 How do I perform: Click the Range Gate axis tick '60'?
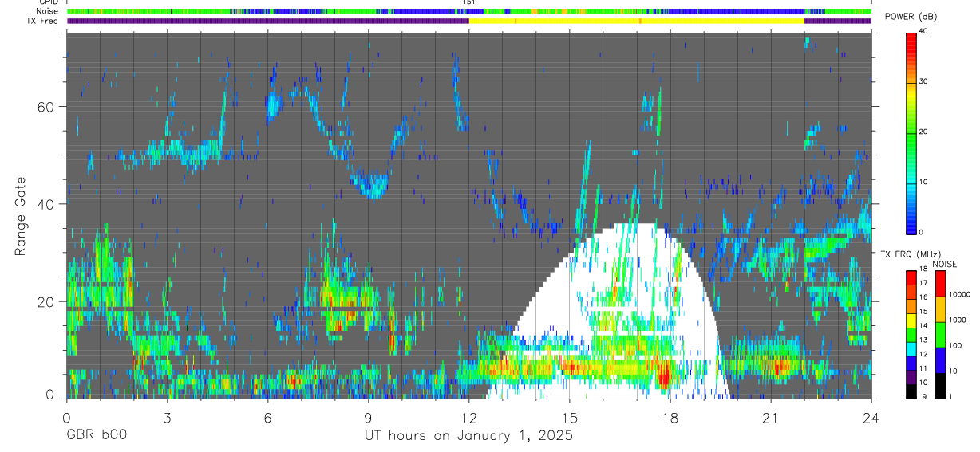click(47, 107)
